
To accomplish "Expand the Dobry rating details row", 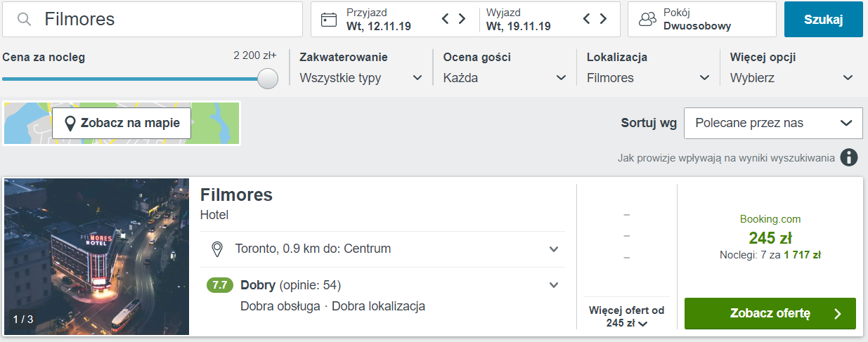I will (x=554, y=285).
